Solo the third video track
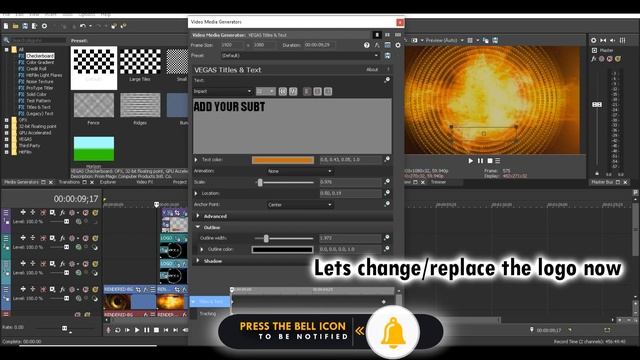The image size is (640, 360). tap(95, 264)
